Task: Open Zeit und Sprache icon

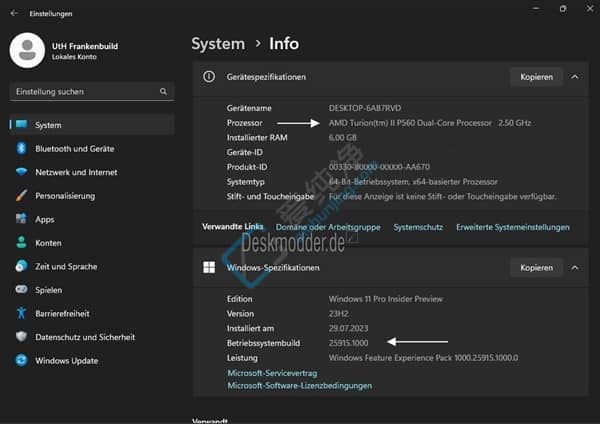Action: click(20, 266)
